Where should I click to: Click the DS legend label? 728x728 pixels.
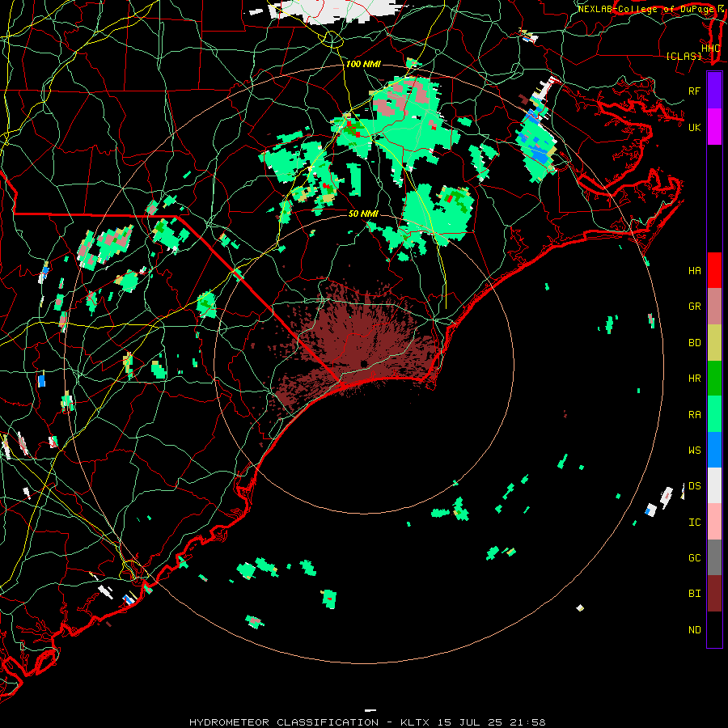tap(694, 486)
